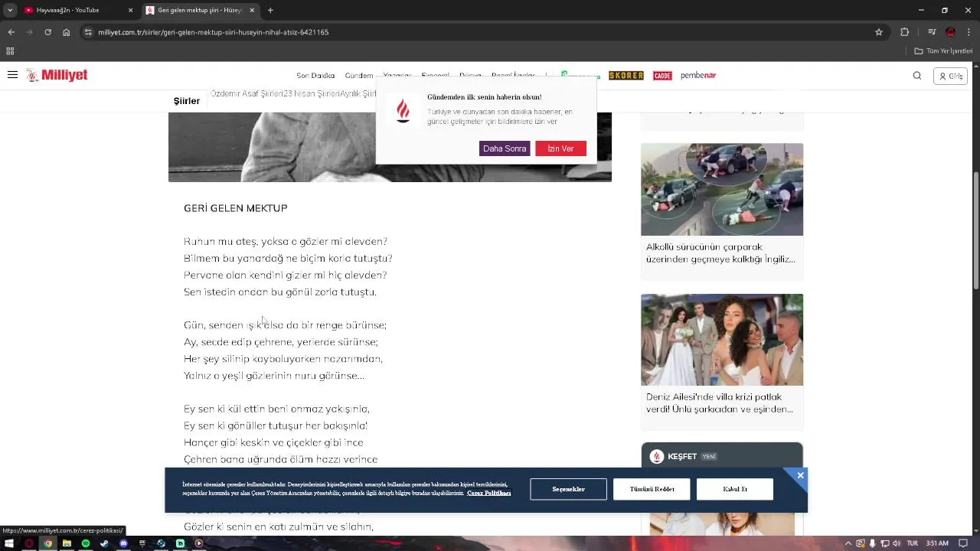Show hidden system tray icons

[848, 543]
